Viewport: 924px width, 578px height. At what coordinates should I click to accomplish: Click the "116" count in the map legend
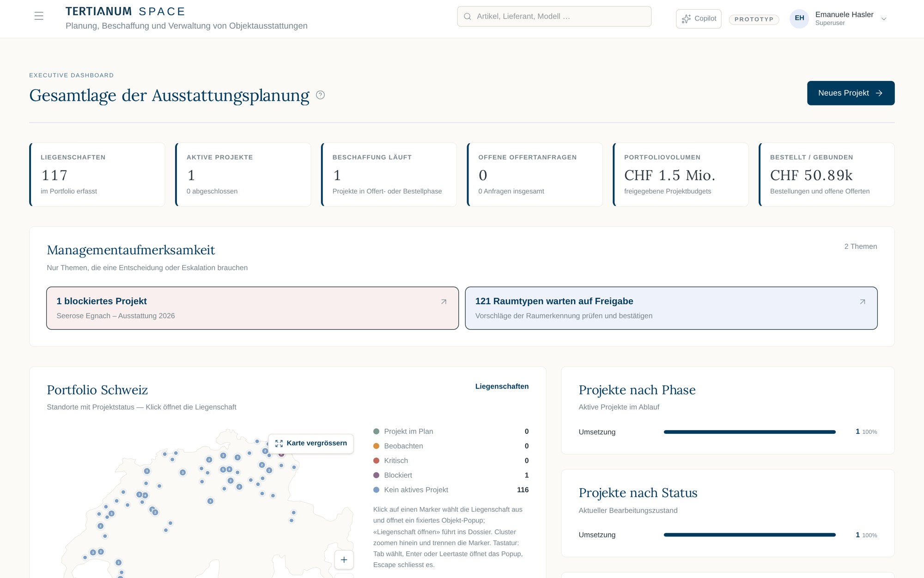pyautogui.click(x=523, y=490)
